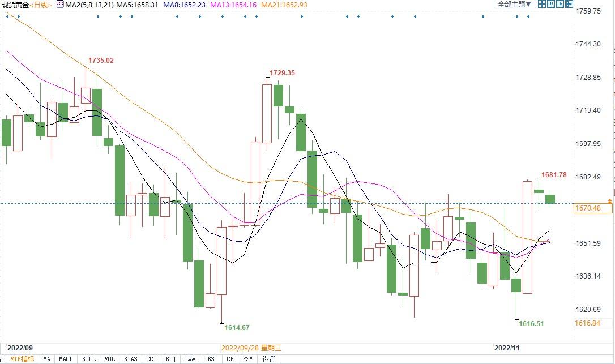Switch to the BOLL indicator tab
The width and height of the screenshot is (615, 364).
click(x=88, y=359)
